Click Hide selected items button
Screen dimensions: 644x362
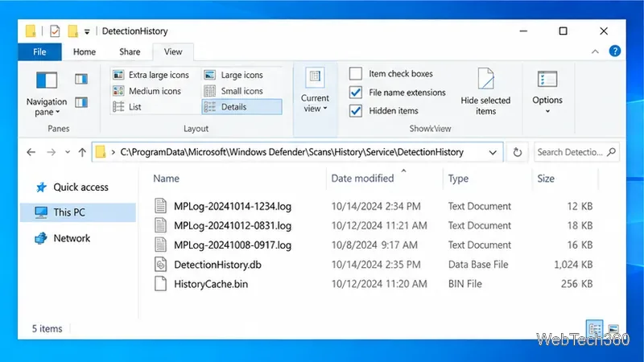(x=485, y=92)
